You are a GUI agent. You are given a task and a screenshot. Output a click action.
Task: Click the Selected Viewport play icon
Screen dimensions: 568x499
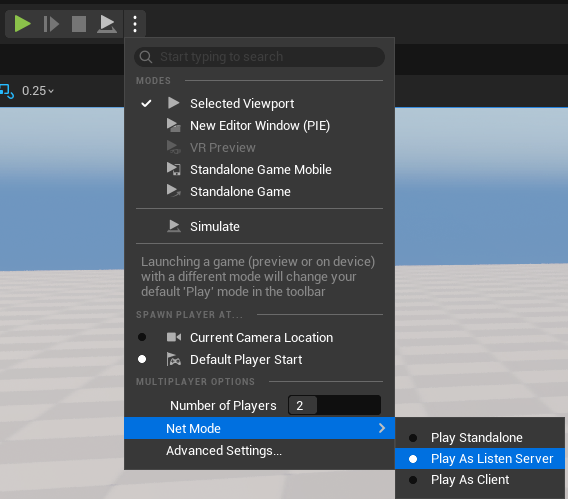point(174,103)
